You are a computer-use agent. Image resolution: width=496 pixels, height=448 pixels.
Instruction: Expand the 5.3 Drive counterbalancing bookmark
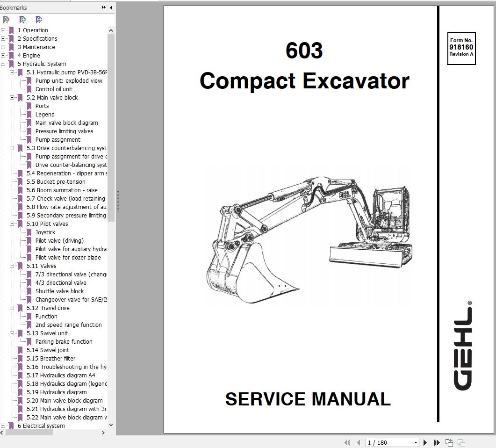click(x=13, y=148)
